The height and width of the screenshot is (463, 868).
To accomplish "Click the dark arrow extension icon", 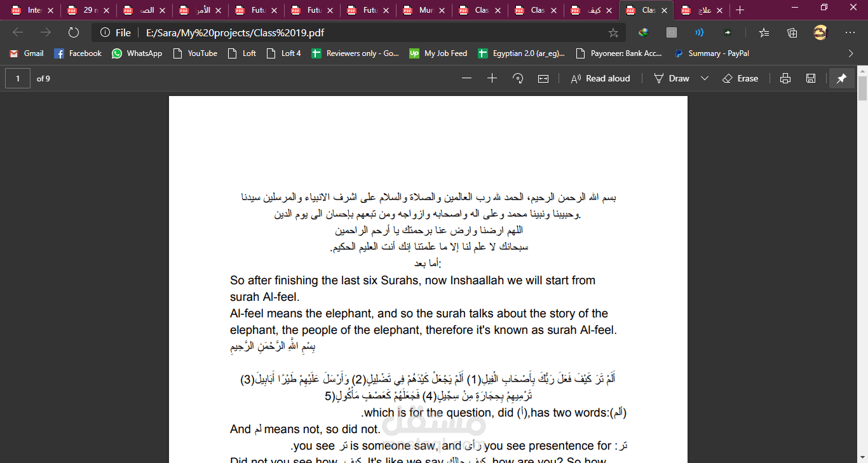I will 728,32.
